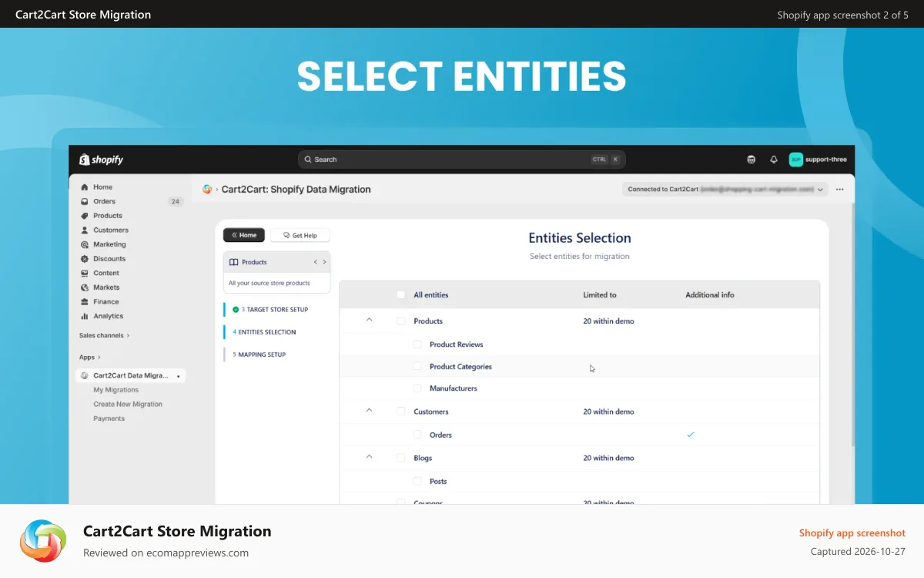Open step 5 Mapping Setup
The width and height of the screenshot is (924, 578).
[x=259, y=355]
